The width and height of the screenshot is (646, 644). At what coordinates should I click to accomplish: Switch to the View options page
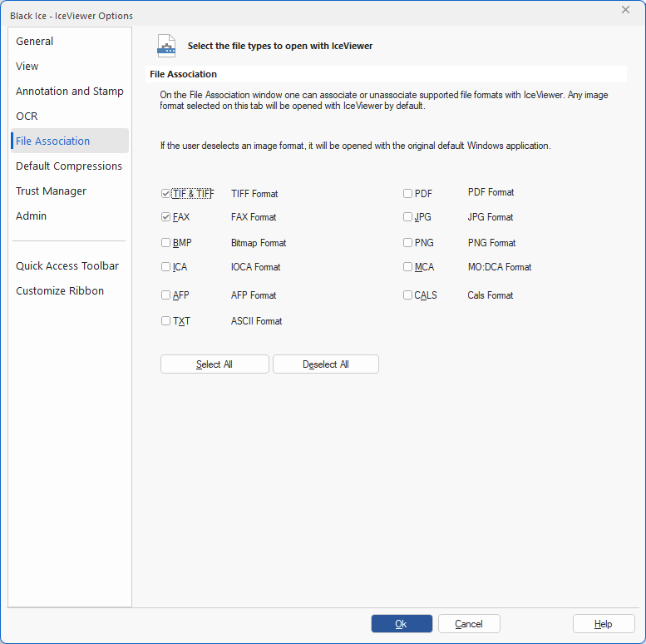pos(70,66)
